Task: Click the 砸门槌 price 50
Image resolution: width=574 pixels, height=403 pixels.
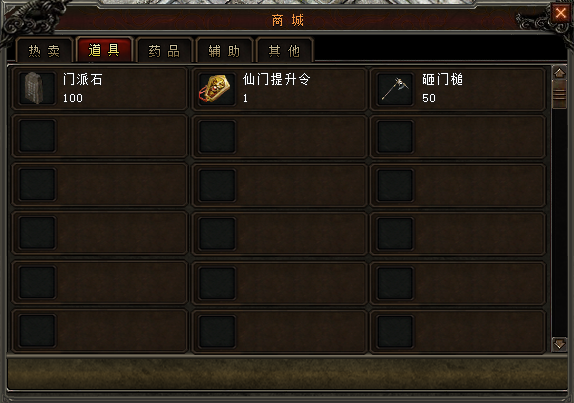Action: click(429, 98)
